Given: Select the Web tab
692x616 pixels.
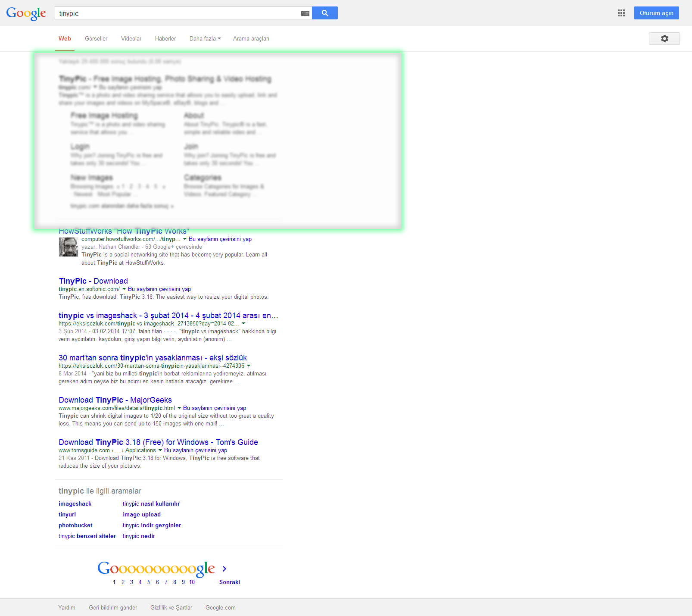Looking at the screenshot, I should point(65,38).
